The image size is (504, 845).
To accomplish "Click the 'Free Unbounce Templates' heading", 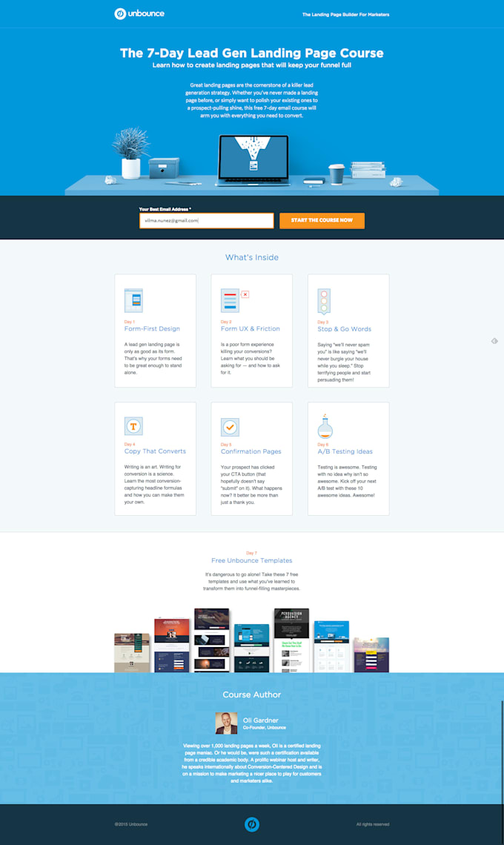I will point(252,560).
